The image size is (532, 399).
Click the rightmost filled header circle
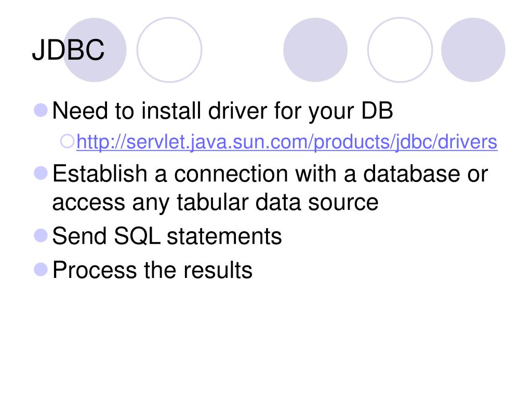tap(473, 50)
